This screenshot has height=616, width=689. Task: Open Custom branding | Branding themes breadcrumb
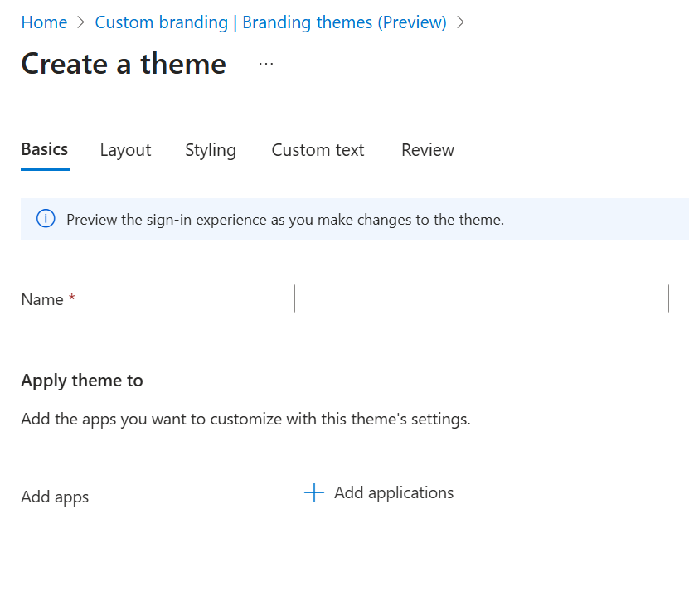(270, 22)
